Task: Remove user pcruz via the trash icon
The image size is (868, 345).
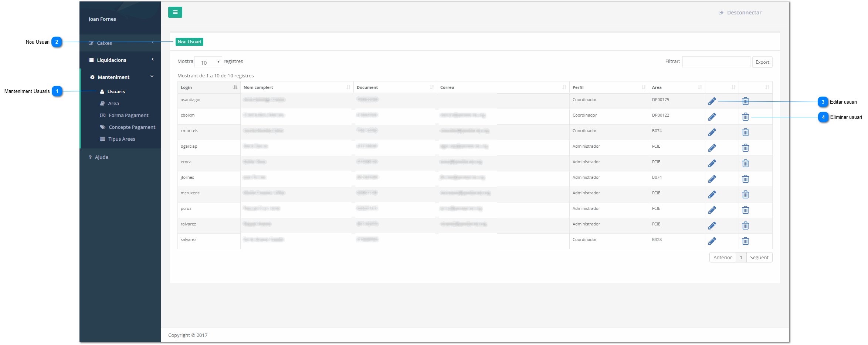Action: pyautogui.click(x=745, y=210)
